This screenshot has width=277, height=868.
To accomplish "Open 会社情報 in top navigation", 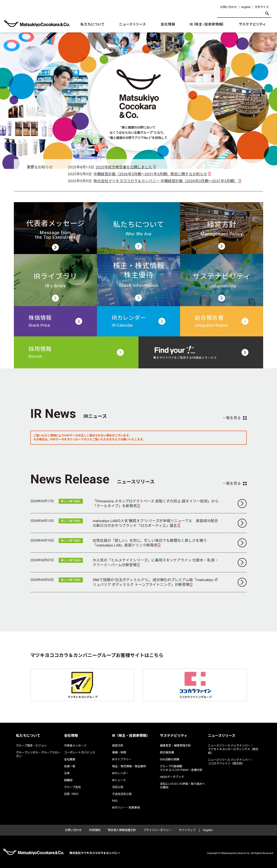I will click(168, 24).
